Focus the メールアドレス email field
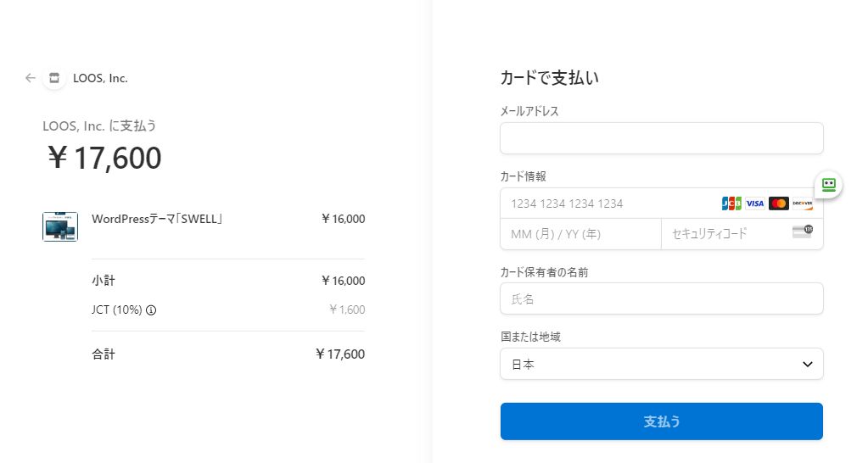Viewport: 868px width, 463px height. 662,138
